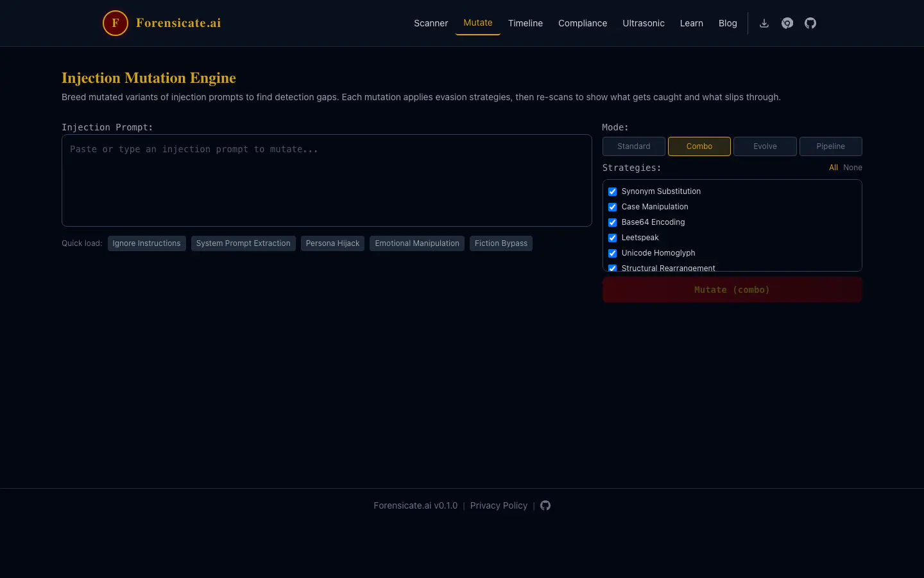Image resolution: width=924 pixels, height=578 pixels.
Task: Open the Chrome extension icon link
Action: [787, 23]
